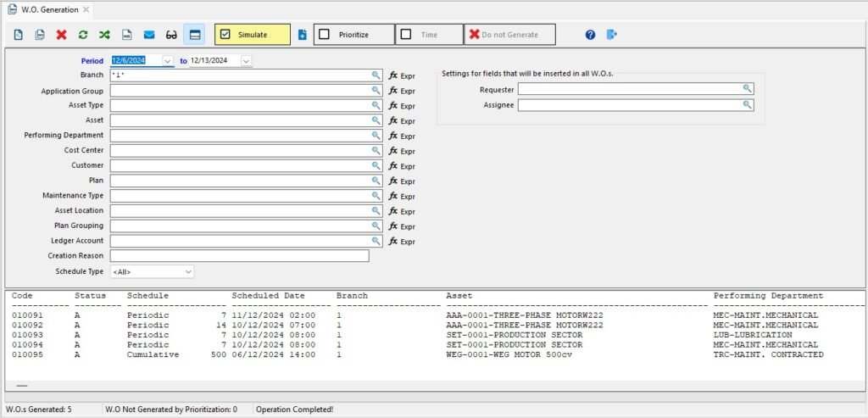Click Expr button next to Maintenance Type

click(402, 196)
